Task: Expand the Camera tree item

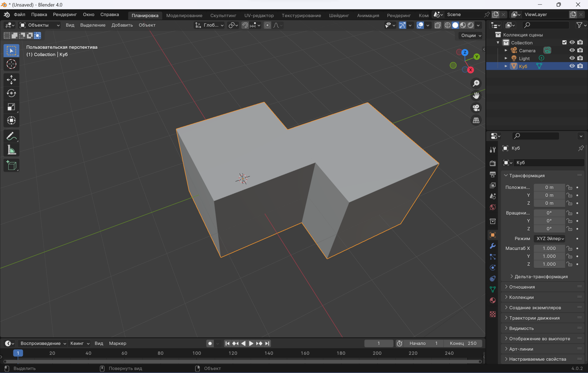Action: [506, 50]
